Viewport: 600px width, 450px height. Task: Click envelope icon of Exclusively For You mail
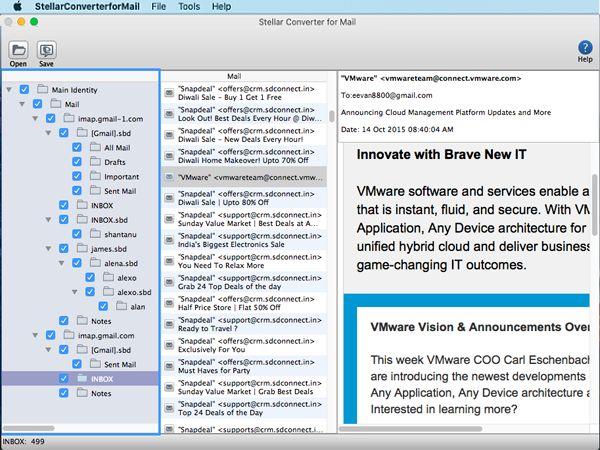(169, 345)
